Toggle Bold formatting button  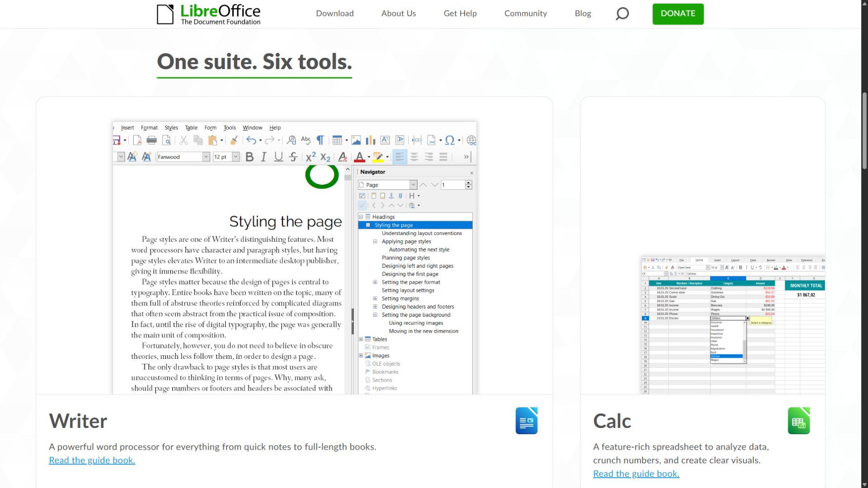pyautogui.click(x=250, y=157)
